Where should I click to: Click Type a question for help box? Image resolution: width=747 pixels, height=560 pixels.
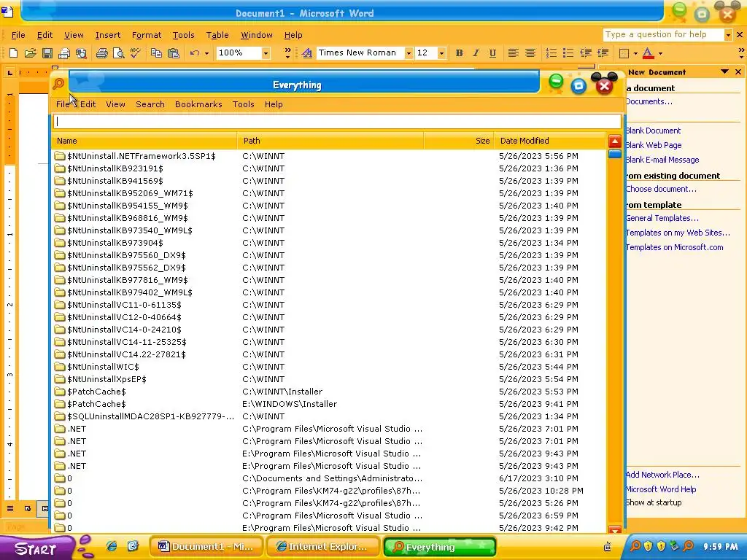[663, 35]
